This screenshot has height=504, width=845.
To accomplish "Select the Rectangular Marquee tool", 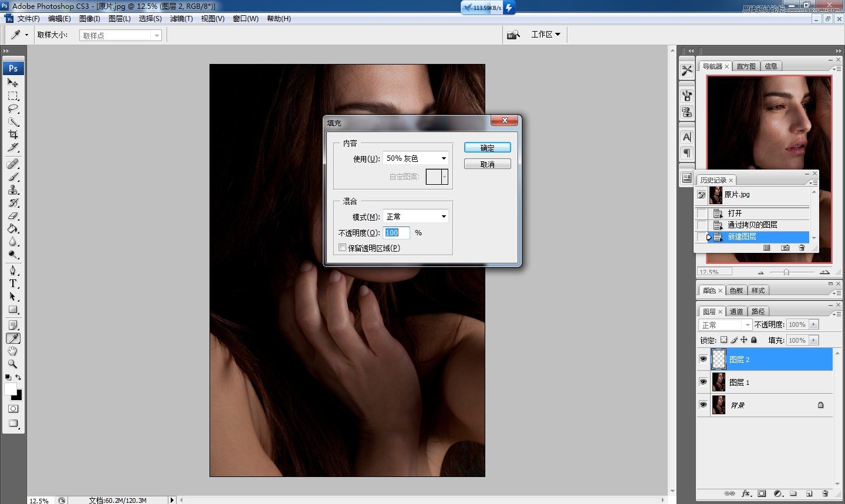I will tap(13, 96).
